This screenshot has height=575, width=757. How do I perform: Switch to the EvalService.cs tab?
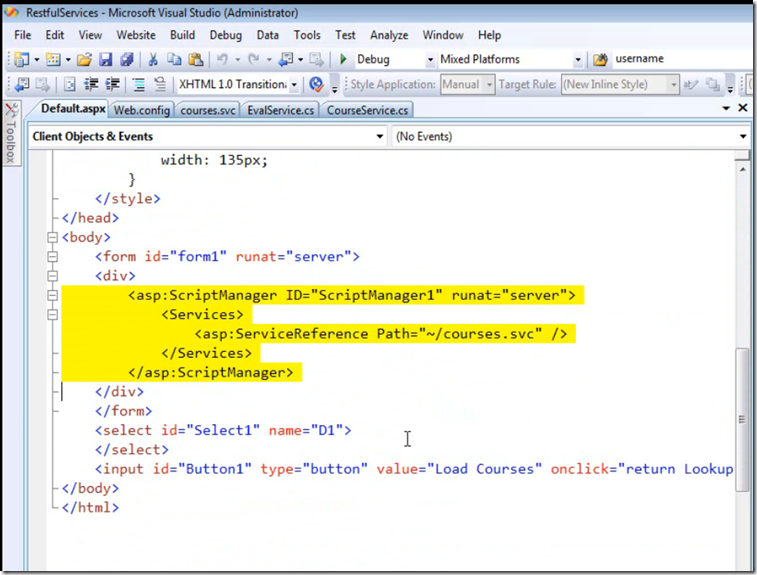tap(280, 110)
